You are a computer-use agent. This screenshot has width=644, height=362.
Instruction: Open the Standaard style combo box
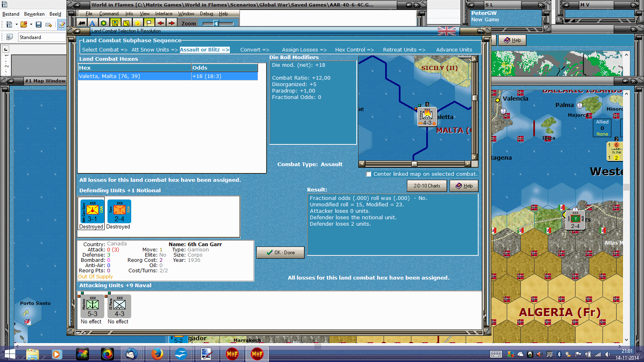pos(42,37)
